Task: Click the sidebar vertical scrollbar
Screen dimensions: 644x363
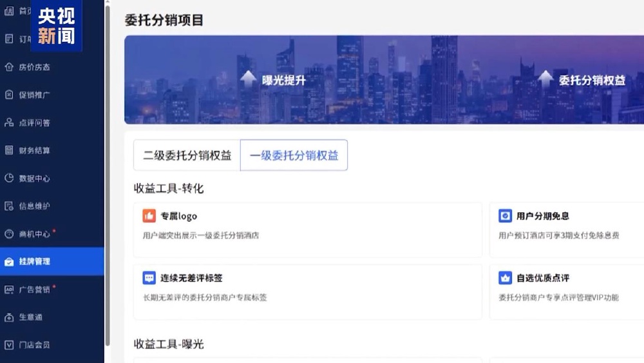Action: (x=107, y=174)
